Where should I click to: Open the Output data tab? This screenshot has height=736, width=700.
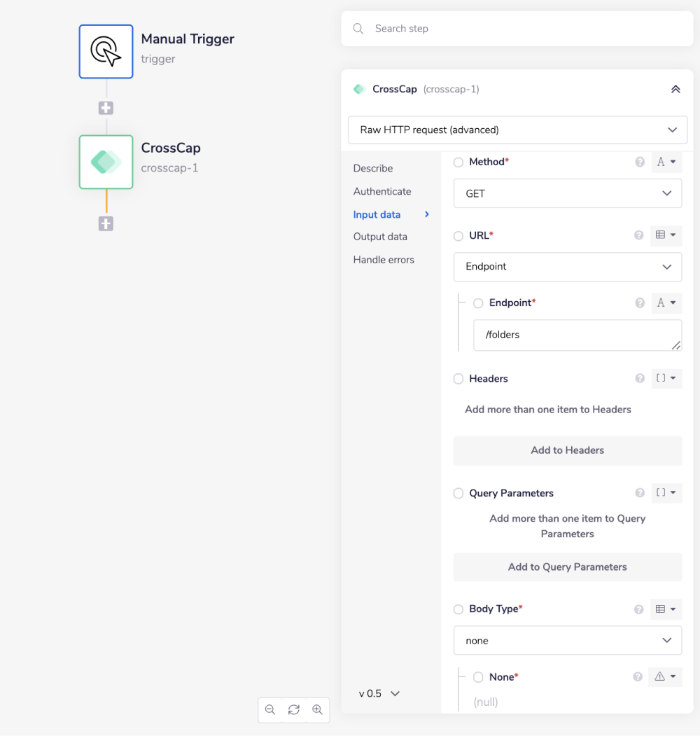pos(380,237)
